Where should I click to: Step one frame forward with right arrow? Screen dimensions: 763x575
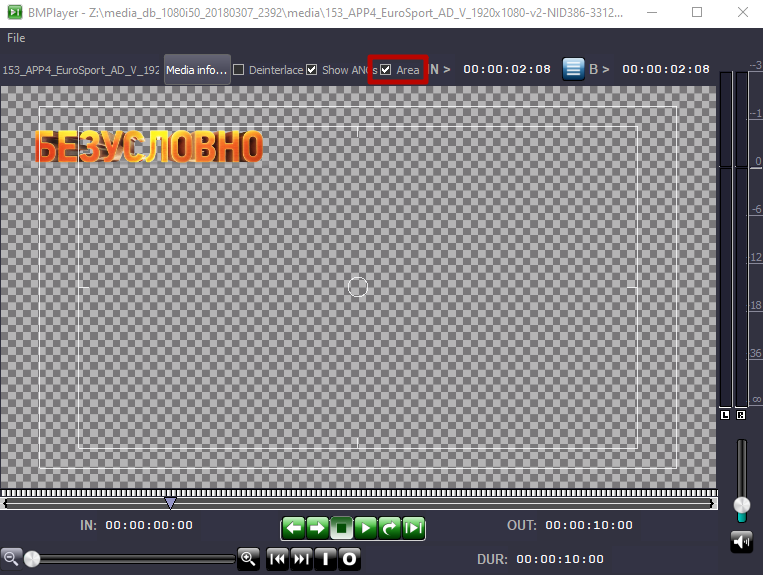pos(317,528)
